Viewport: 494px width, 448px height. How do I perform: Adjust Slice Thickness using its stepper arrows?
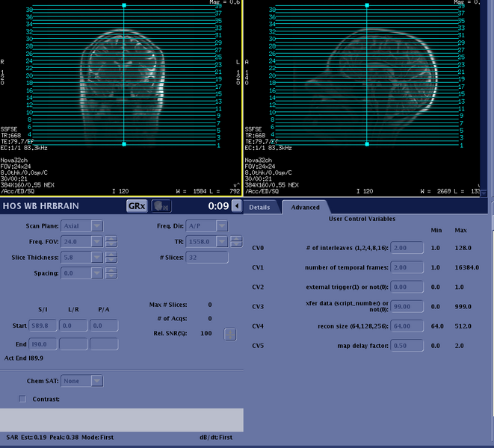click(111, 257)
